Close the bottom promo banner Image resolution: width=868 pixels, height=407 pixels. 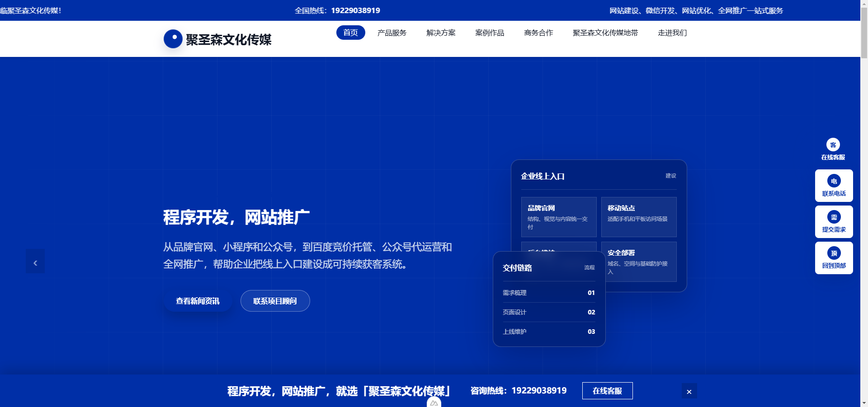(689, 391)
